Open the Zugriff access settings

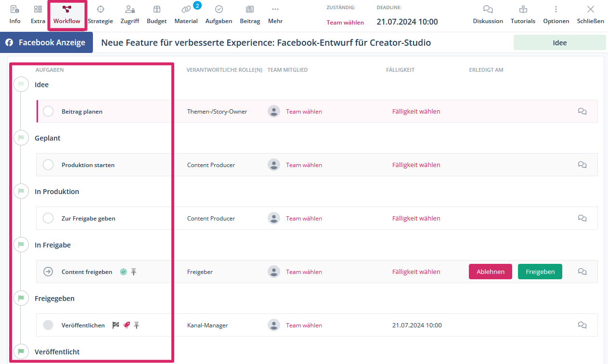pos(129,14)
